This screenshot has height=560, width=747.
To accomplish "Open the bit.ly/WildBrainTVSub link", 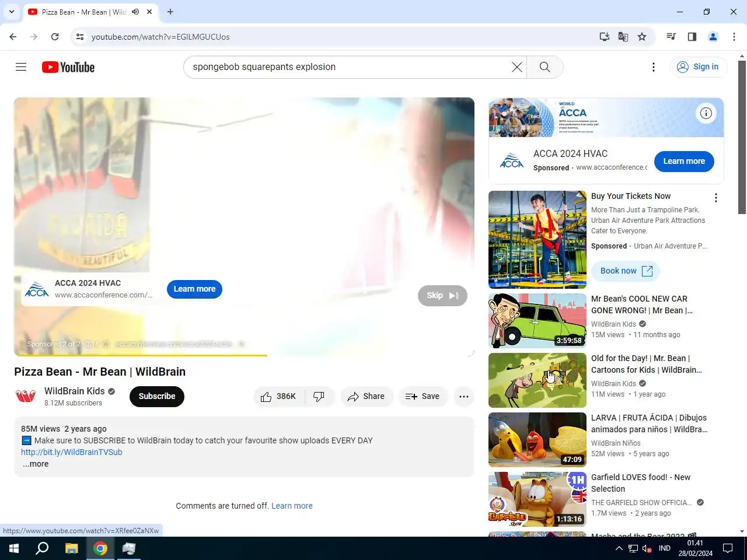I will [72, 452].
